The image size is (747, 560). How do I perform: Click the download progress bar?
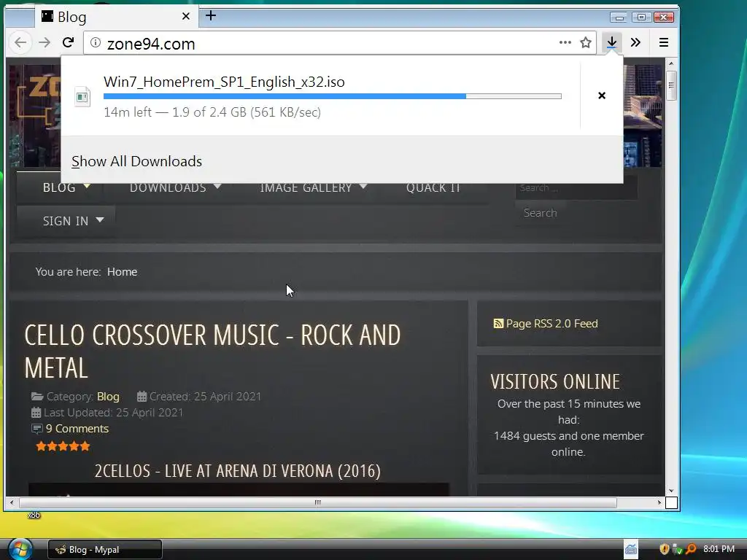[333, 96]
